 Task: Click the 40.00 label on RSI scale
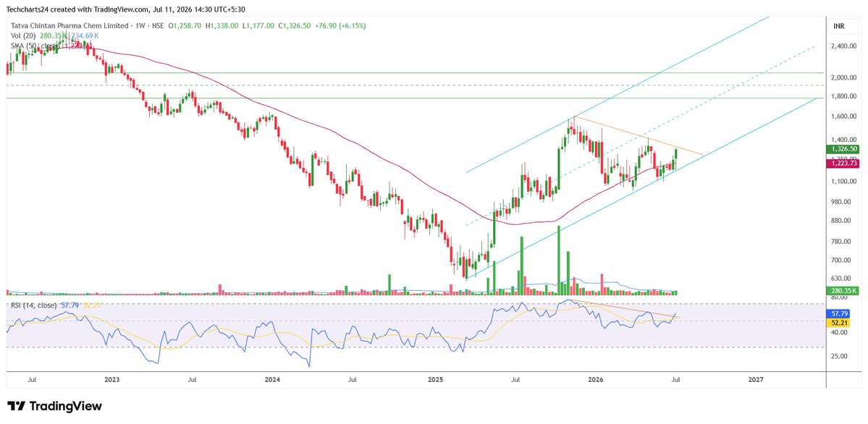(838, 333)
